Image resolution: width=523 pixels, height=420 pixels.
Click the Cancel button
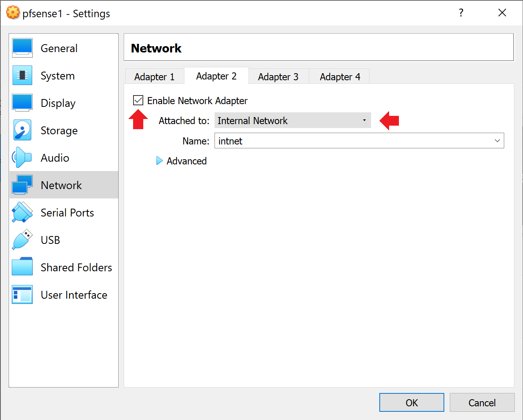coord(482,403)
